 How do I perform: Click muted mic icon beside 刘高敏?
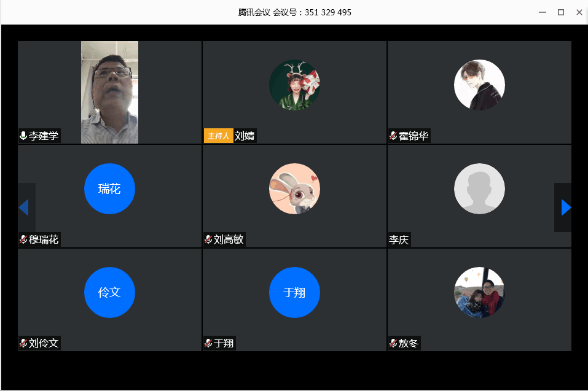pos(208,239)
